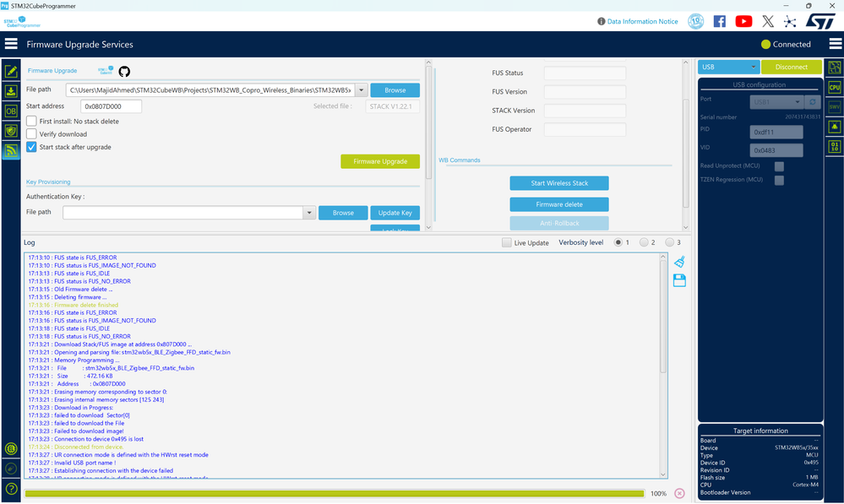Refresh the USB port list
Viewport: 844px width, 504px height.
(x=812, y=101)
